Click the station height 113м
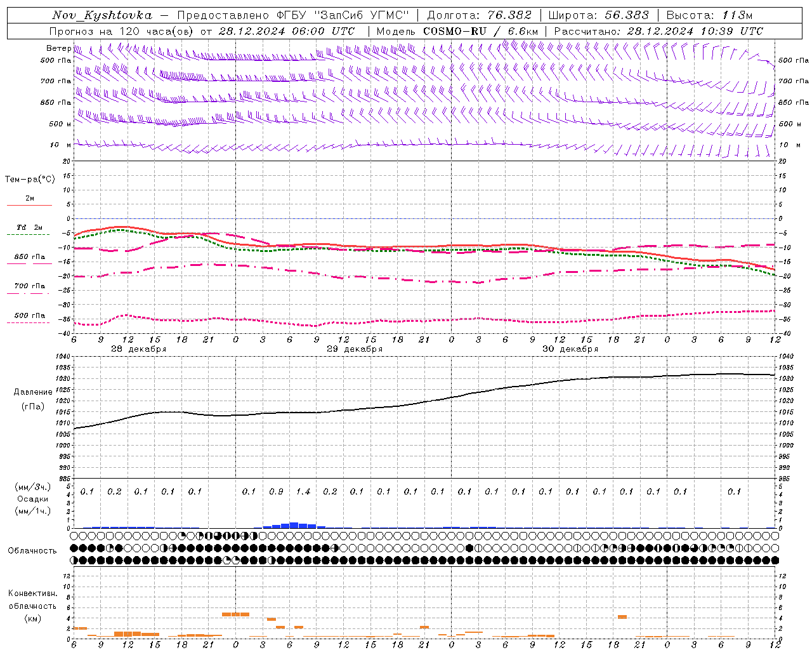812x650 pixels. [737, 15]
